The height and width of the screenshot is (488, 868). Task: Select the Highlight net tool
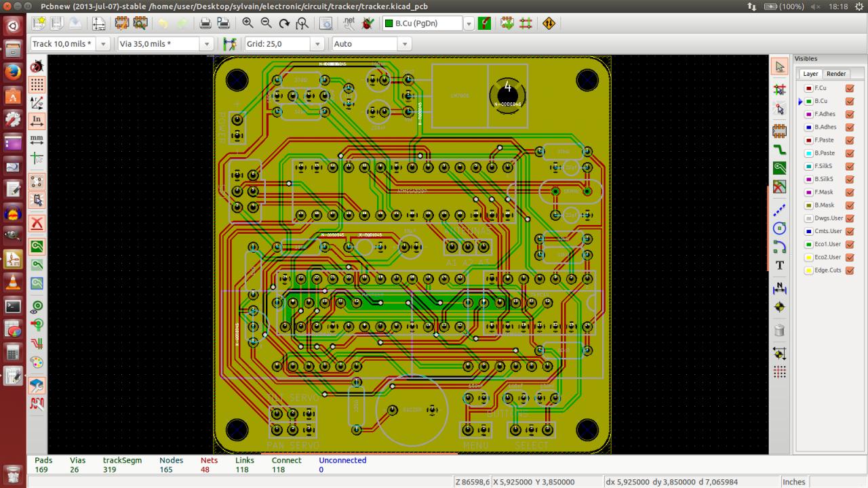780,89
